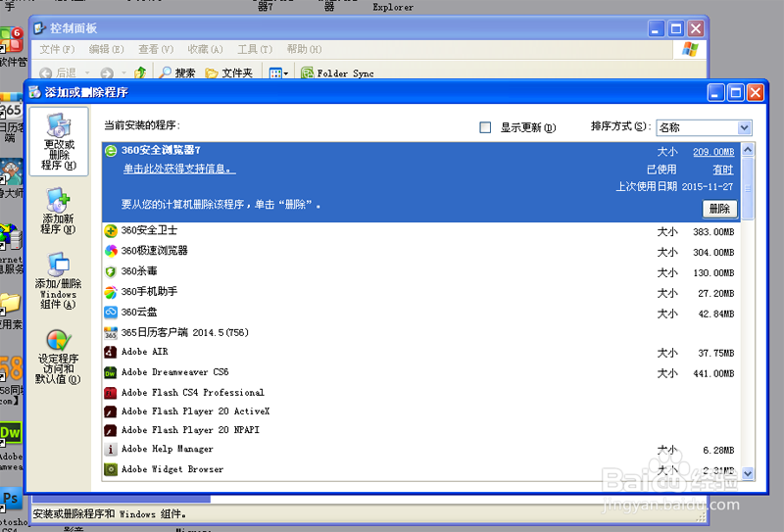Click Adobe Flash Player 20 NPAPI icon
784x532 pixels.
pyautogui.click(x=111, y=430)
